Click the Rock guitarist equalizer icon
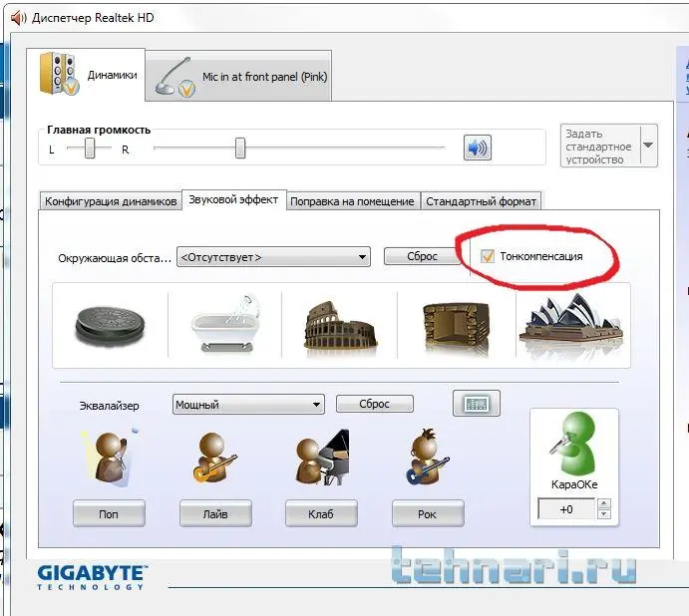 click(427, 457)
